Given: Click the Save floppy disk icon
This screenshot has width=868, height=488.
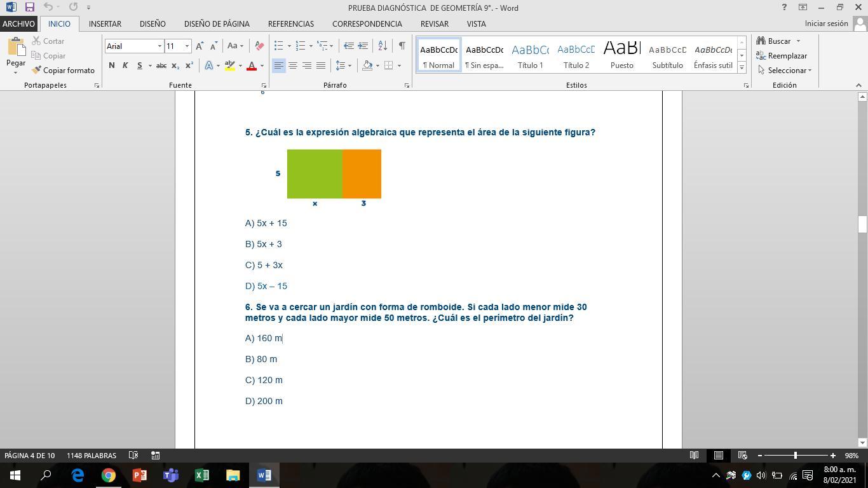Looking at the screenshot, I should [29, 7].
